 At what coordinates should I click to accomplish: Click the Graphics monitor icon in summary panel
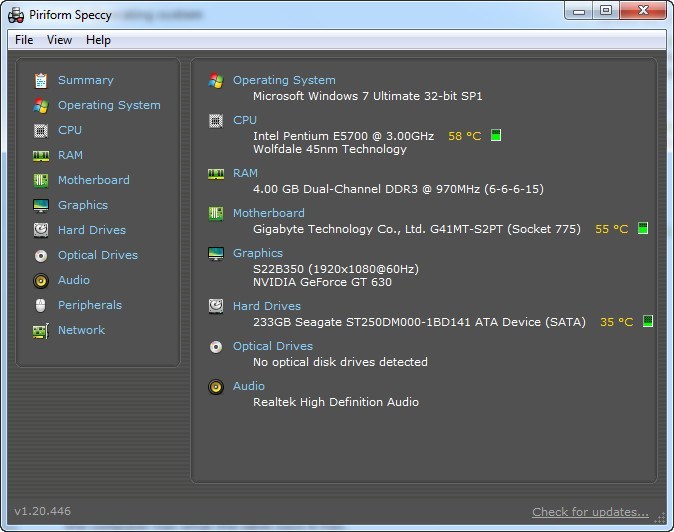(216, 254)
